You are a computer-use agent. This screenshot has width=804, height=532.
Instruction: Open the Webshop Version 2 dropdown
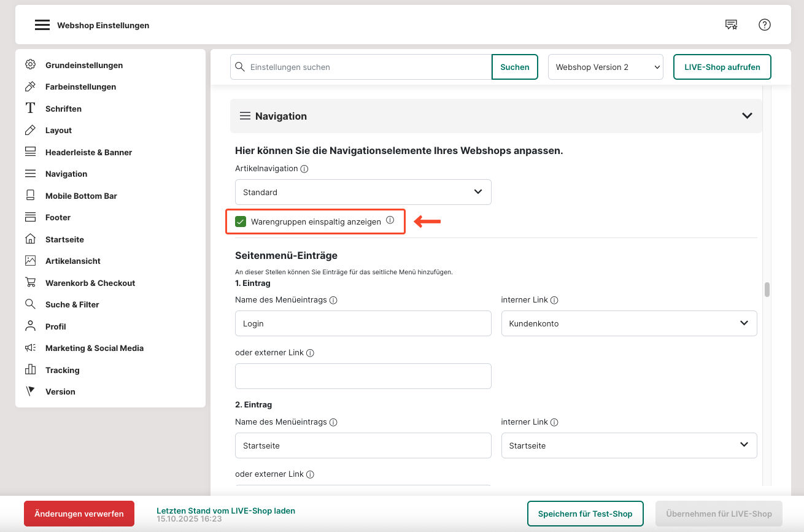pyautogui.click(x=605, y=67)
